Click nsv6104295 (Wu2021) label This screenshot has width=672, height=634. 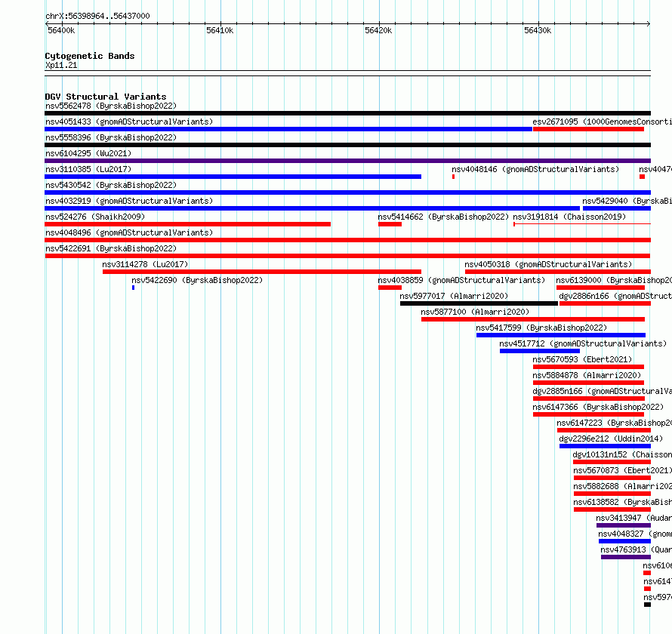[x=88, y=153]
